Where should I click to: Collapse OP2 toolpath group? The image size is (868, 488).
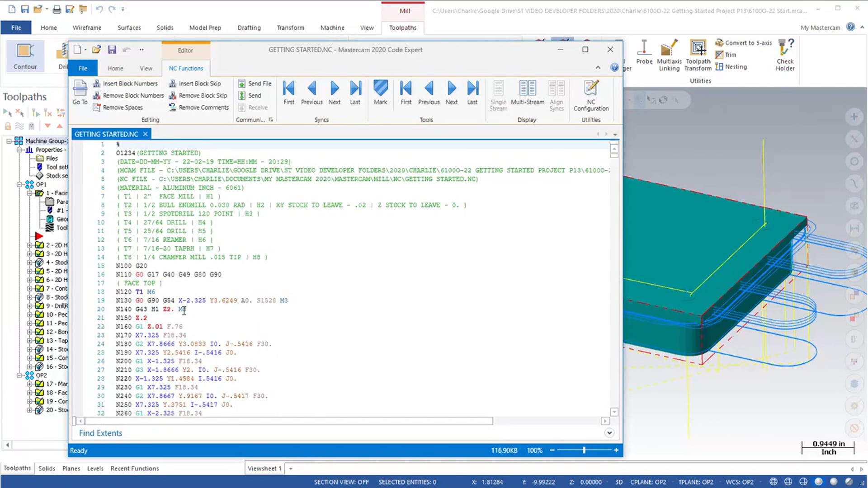tap(19, 375)
